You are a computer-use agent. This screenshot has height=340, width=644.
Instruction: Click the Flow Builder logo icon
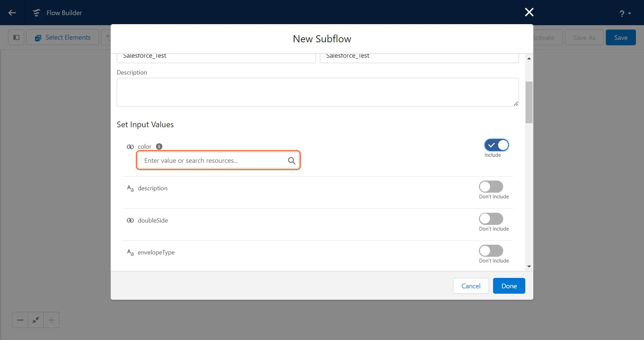pos(36,13)
